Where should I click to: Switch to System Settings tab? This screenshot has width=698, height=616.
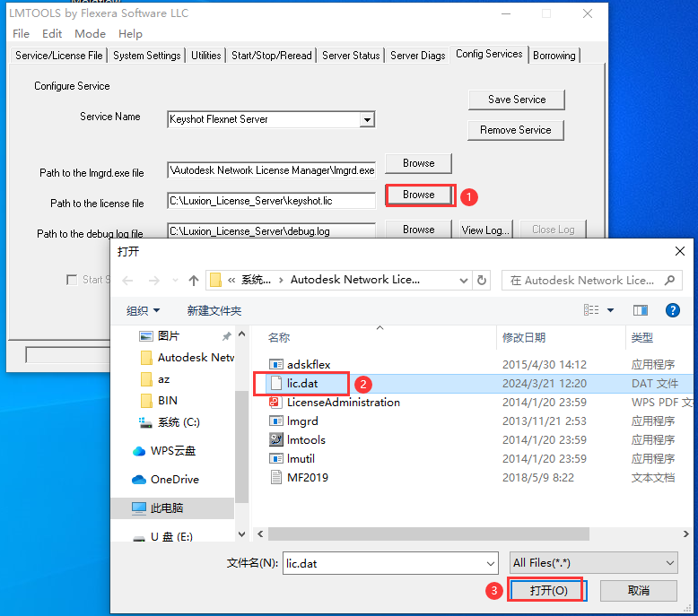[x=147, y=56]
